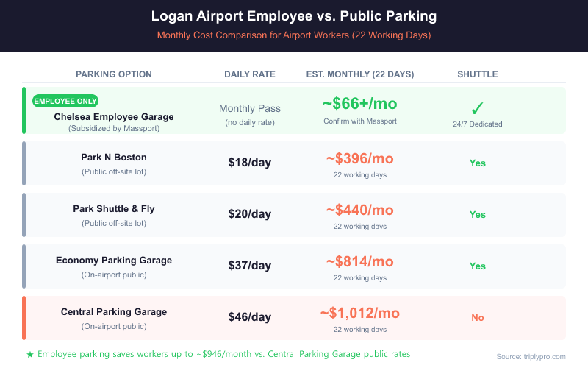This screenshot has height=368, width=588.
Task: Click the red accent bar beside Central Parking
Action: pyautogui.click(x=24, y=317)
